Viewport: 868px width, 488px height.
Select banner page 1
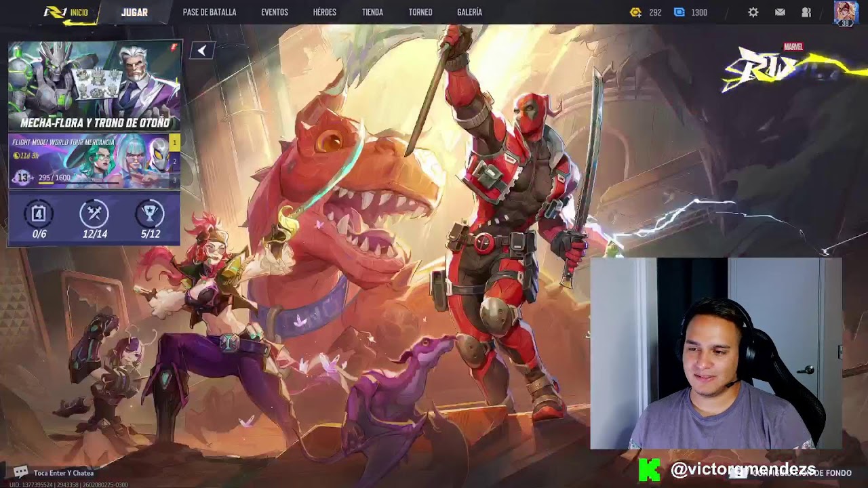pos(174,143)
